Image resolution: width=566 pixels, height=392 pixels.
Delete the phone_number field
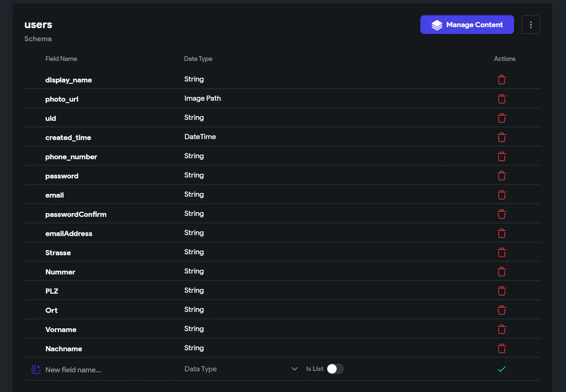[x=501, y=156]
